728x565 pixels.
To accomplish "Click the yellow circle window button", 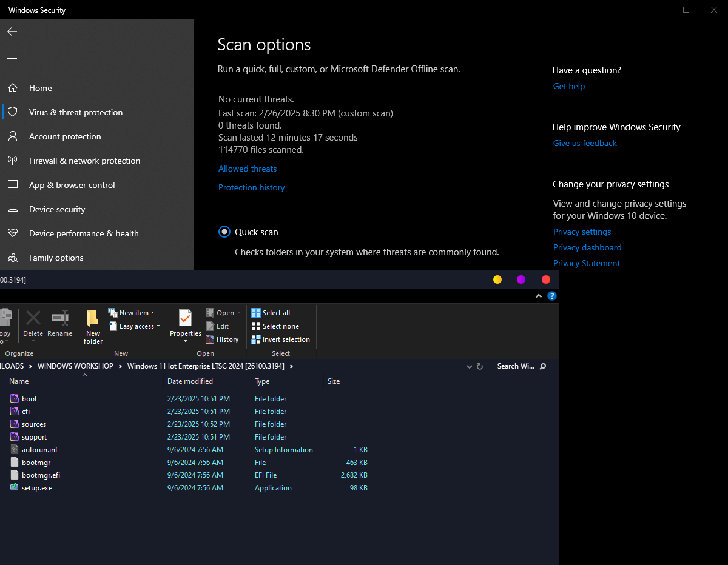I will (497, 279).
